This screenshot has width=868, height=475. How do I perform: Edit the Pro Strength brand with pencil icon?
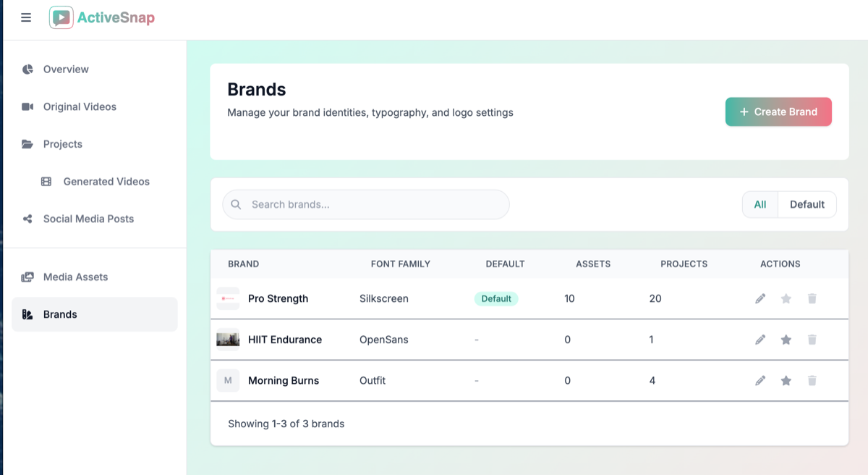[760, 298]
